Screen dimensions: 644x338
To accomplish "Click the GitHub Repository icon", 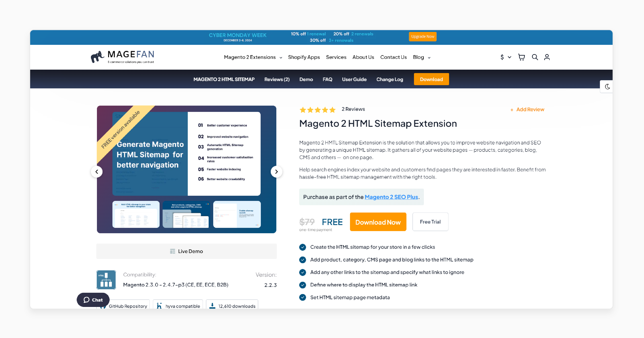I will click(104, 306).
